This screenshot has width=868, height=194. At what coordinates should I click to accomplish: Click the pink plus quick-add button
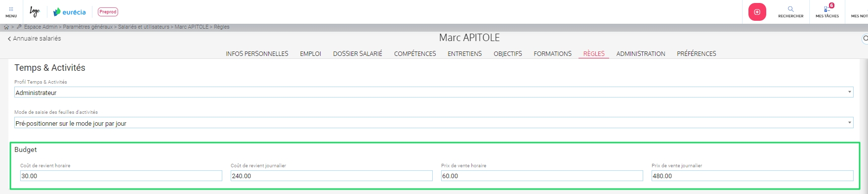click(x=757, y=12)
